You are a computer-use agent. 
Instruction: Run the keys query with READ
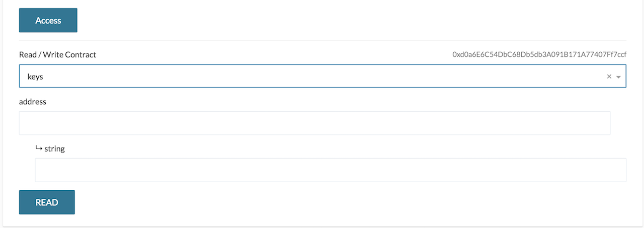point(47,202)
